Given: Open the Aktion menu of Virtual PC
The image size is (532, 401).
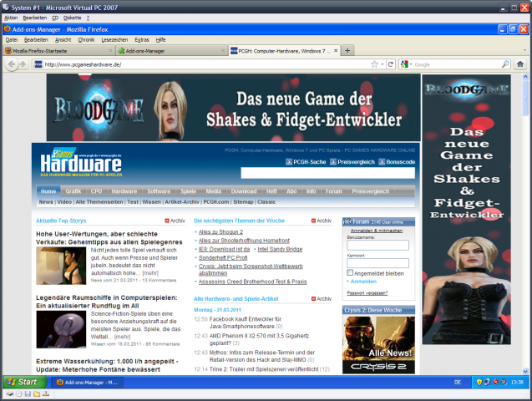Looking at the screenshot, I should [11, 18].
